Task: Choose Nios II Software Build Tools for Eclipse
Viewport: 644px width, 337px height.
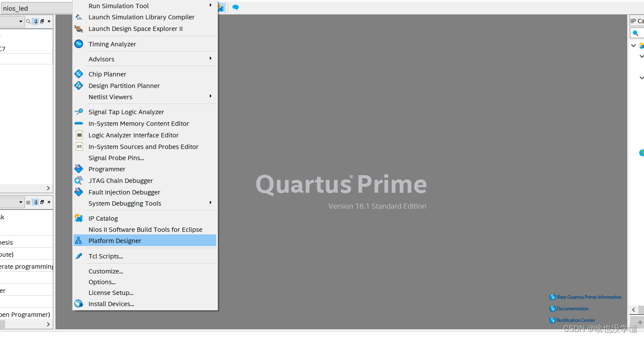Action: (145, 229)
